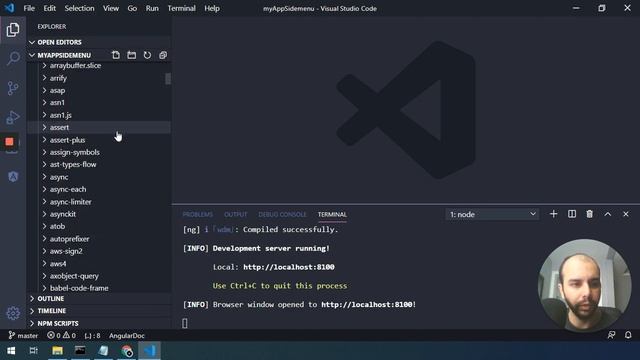Click AngularDoc in the status bar
The height and width of the screenshot is (360, 640).
coord(127,336)
